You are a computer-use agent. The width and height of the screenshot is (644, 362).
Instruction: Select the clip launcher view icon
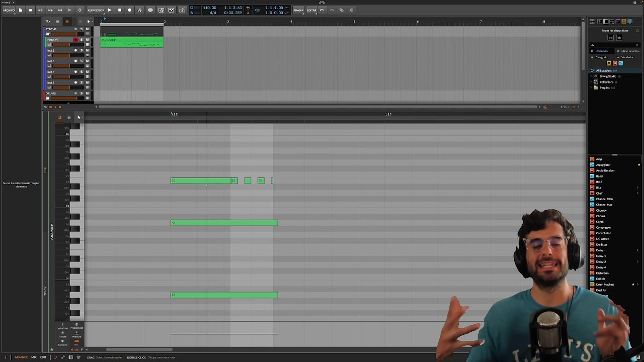click(57, 22)
